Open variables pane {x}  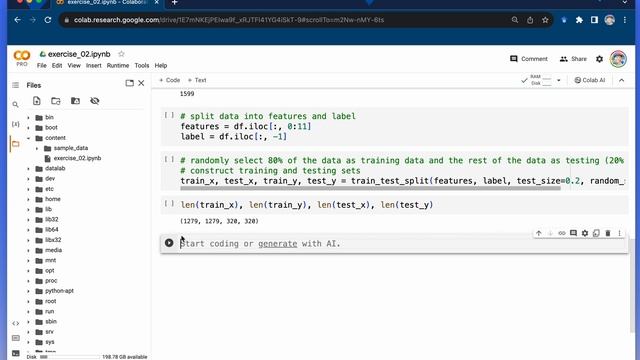16,124
